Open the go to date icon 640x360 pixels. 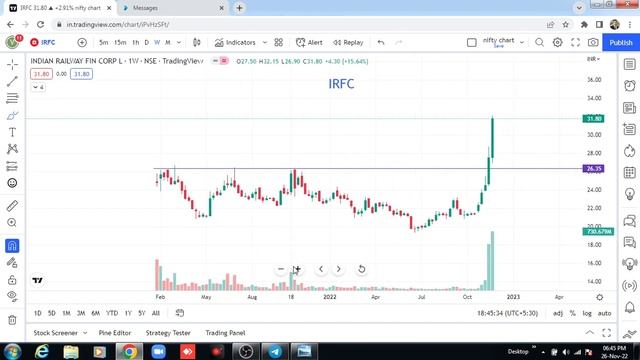tap(180, 313)
